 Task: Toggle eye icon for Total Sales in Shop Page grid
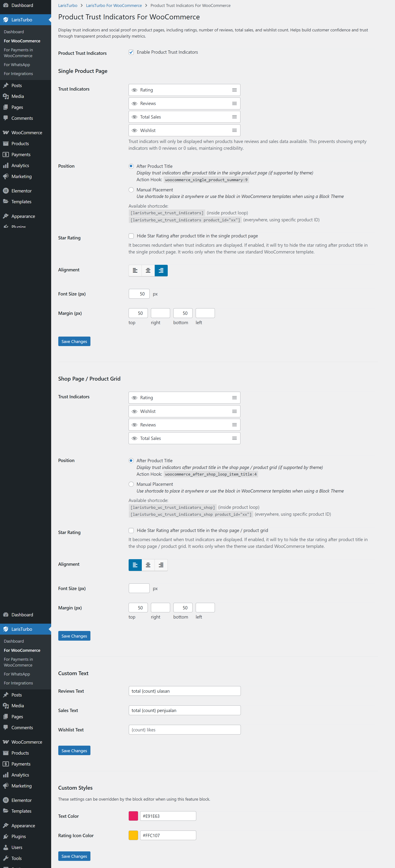click(x=134, y=438)
